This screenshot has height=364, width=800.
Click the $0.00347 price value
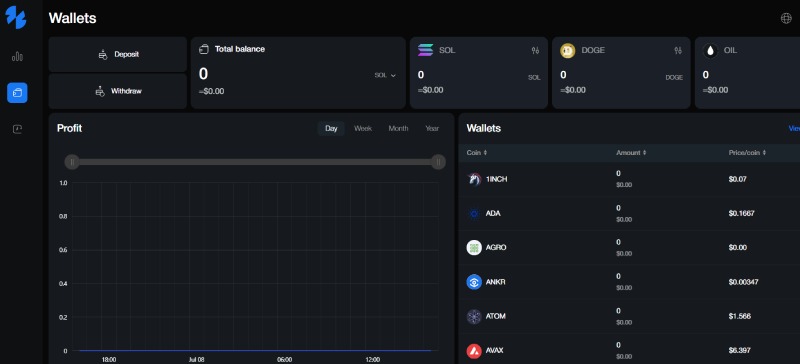tap(744, 282)
